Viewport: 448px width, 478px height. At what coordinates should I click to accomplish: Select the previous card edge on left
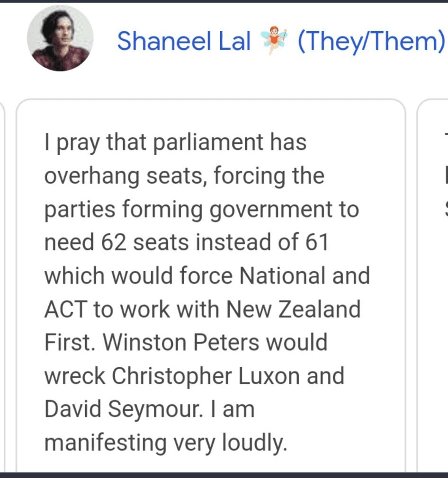[x=2, y=286]
